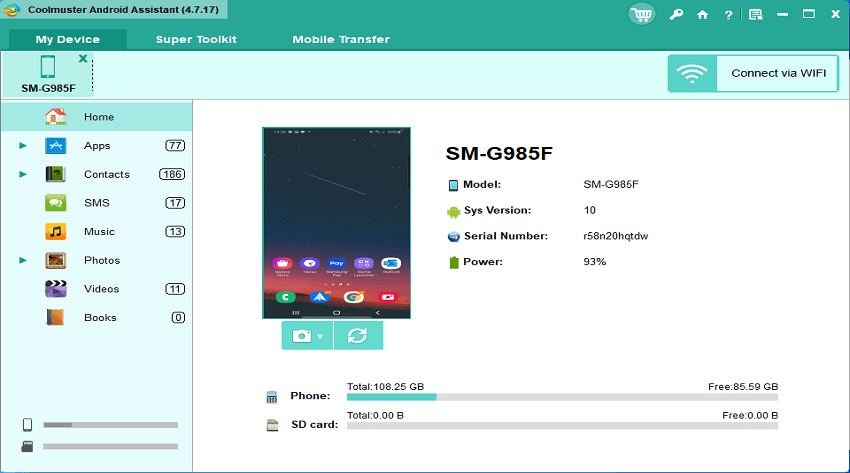The width and height of the screenshot is (850, 473).
Task: Open SMS messages in sidebar
Action: pos(96,203)
